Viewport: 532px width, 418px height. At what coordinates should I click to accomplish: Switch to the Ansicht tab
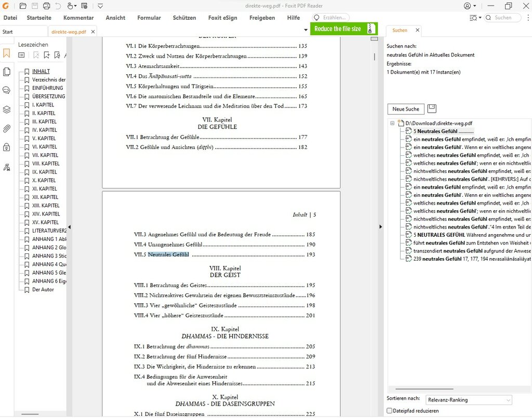[x=115, y=18]
